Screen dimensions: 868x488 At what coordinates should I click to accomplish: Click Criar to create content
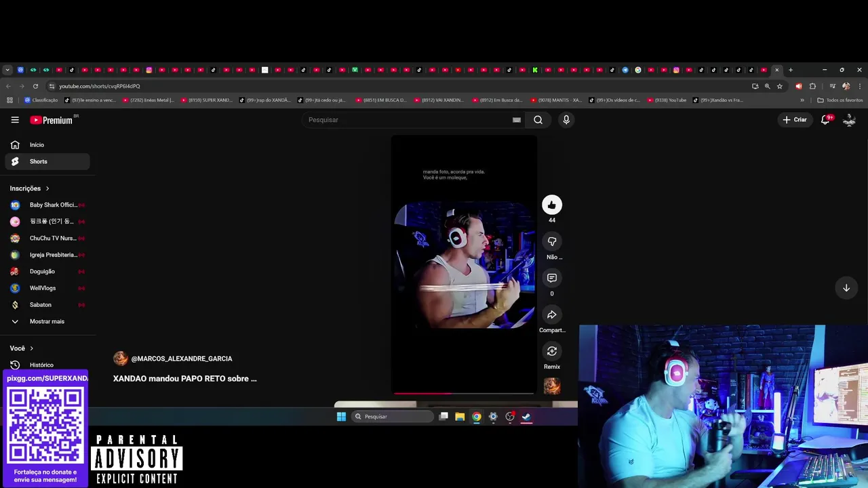click(x=795, y=120)
